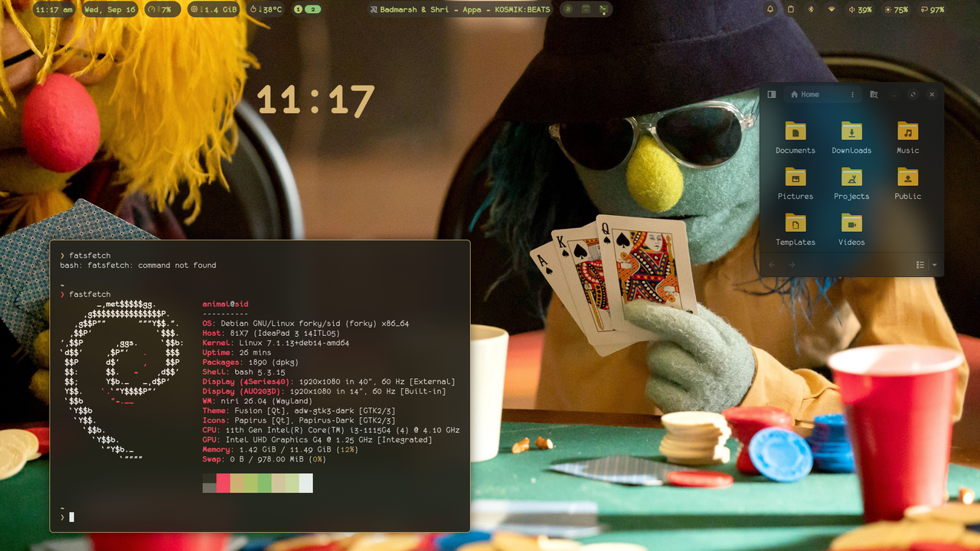
Task: Click the top bar clock 11:17 am
Action: (x=54, y=9)
